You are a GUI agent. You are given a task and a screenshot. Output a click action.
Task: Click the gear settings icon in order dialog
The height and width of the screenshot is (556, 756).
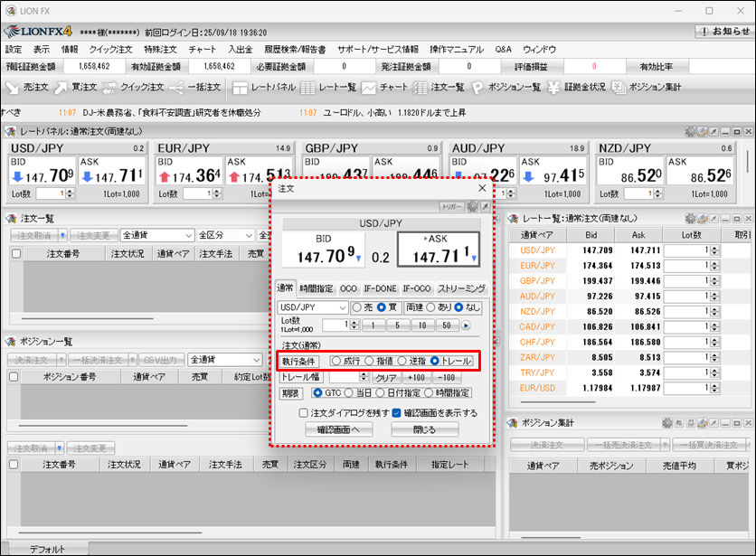click(x=472, y=207)
